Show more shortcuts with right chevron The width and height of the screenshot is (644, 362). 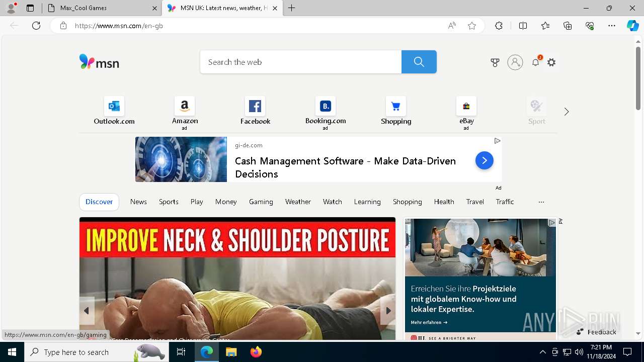tap(567, 112)
